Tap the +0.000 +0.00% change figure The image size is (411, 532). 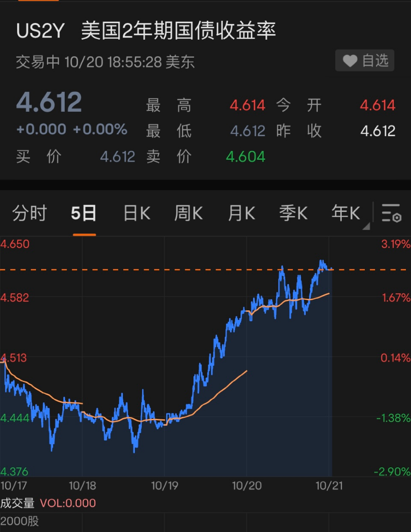[72, 129]
